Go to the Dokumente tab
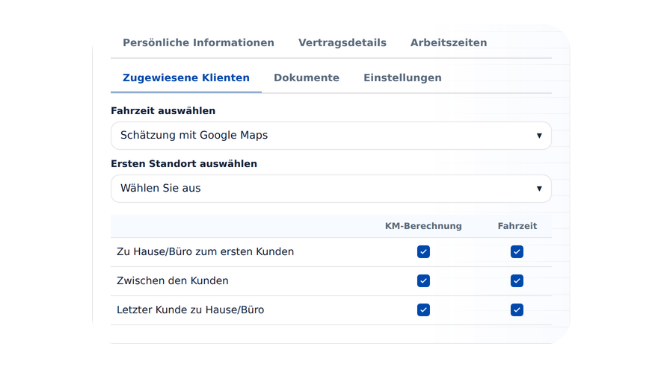This screenshot has height=369, width=663. (x=307, y=78)
